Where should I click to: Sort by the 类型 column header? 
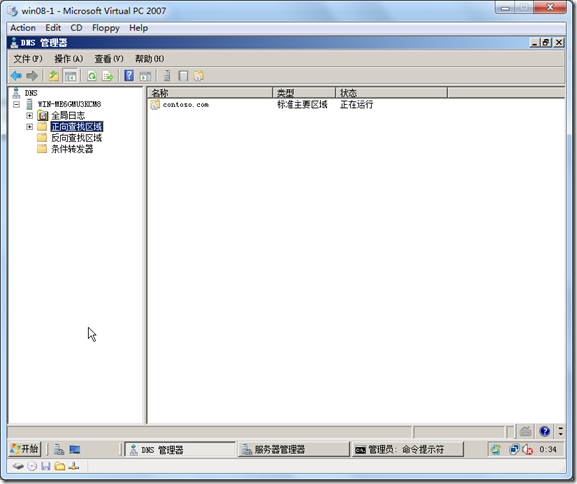click(304, 93)
